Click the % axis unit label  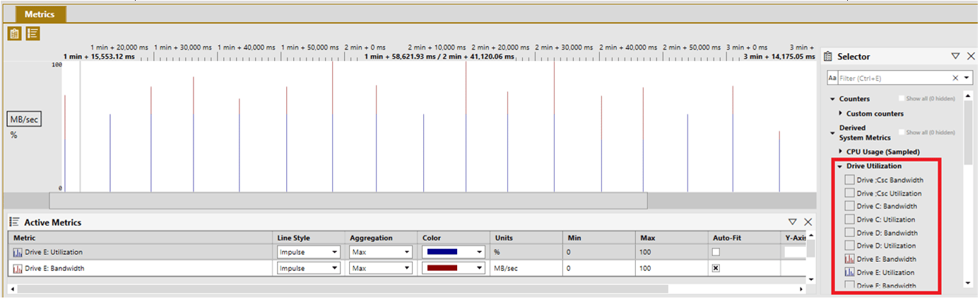click(13, 135)
